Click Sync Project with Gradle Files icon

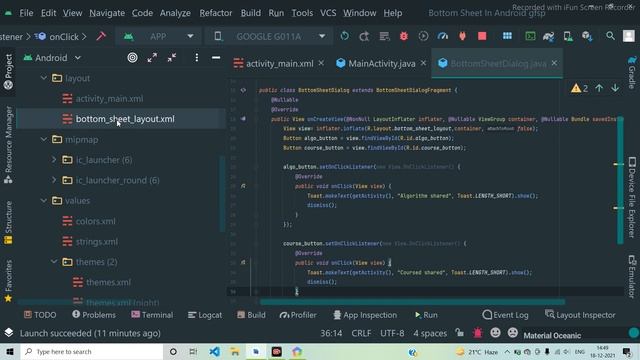[x=548, y=36]
